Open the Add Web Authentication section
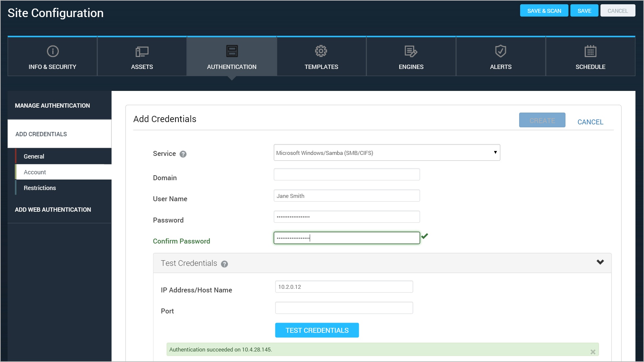644x362 pixels. [x=53, y=209]
